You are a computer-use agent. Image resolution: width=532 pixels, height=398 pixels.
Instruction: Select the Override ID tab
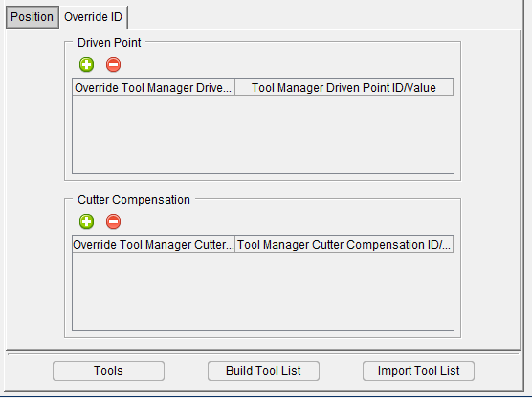tap(93, 17)
